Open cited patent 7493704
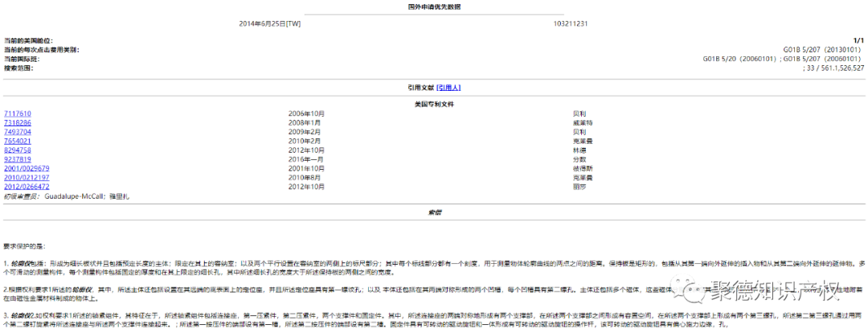This screenshot has height=329, width=868. 18,132
